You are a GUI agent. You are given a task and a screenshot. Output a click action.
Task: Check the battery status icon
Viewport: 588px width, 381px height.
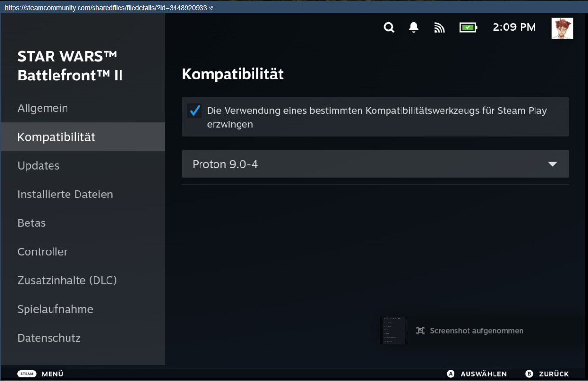468,27
